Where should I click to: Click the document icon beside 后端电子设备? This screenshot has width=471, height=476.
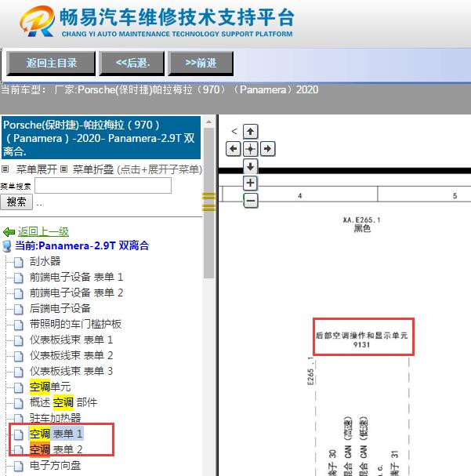tap(19, 309)
